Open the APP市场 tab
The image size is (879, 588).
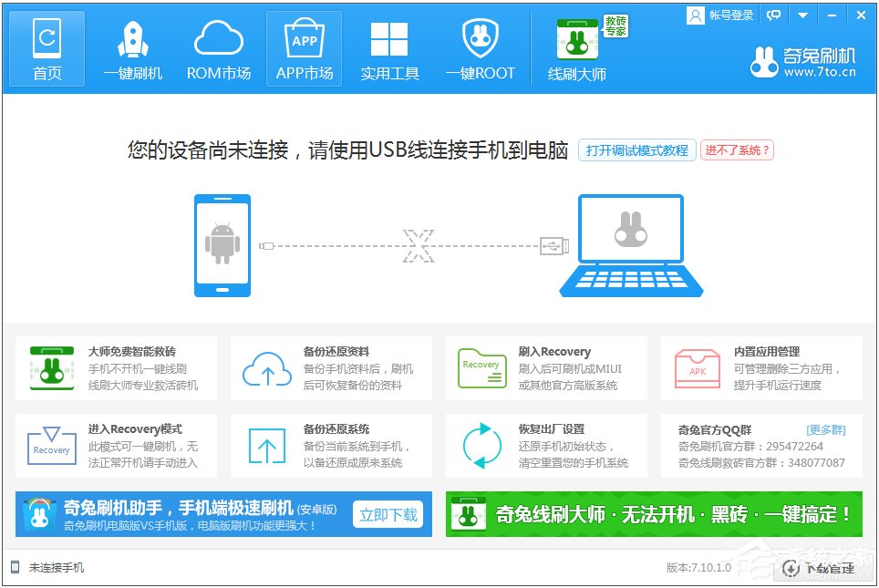click(x=305, y=48)
